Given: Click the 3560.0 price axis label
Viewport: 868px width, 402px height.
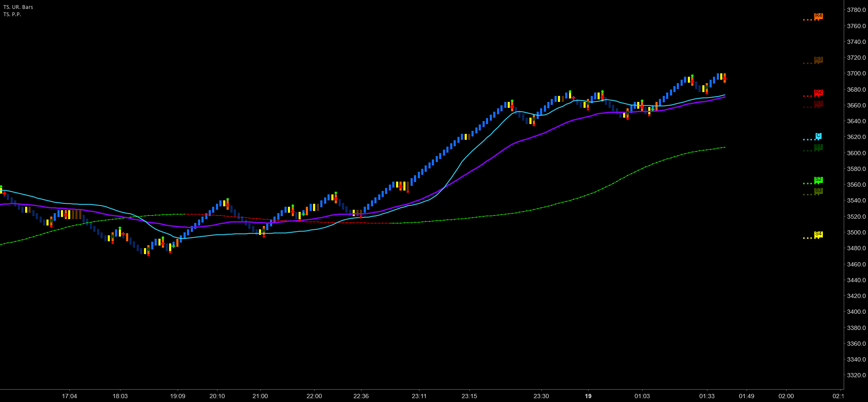Looking at the screenshot, I should tap(856, 185).
